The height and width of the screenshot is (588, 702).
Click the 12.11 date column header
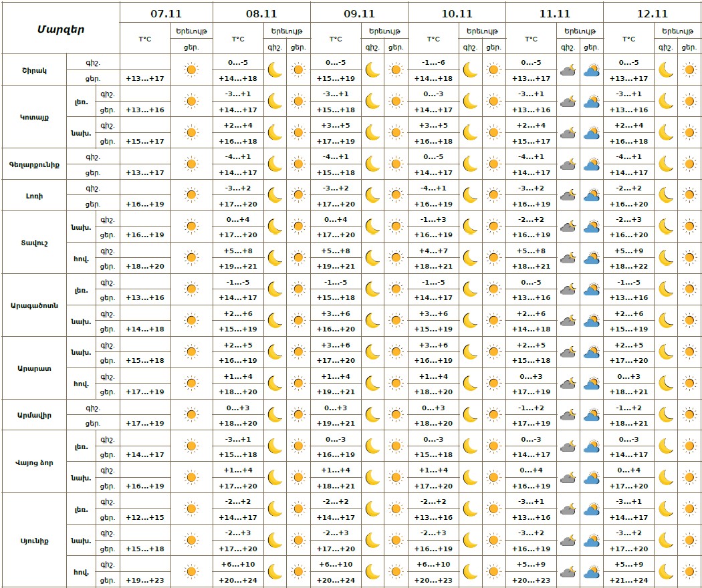pyautogui.click(x=652, y=13)
